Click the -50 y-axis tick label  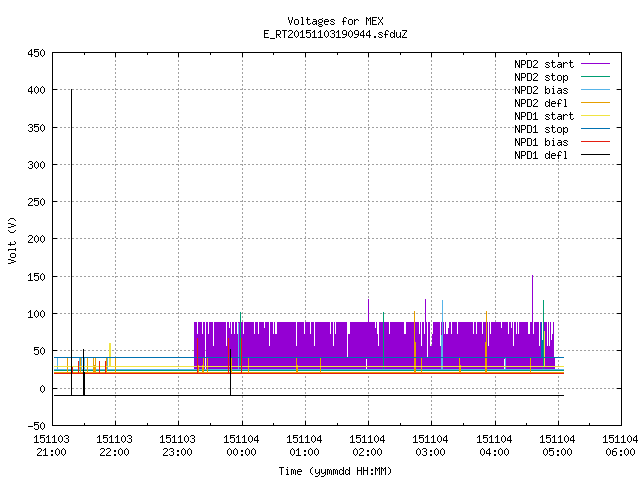tap(36, 426)
